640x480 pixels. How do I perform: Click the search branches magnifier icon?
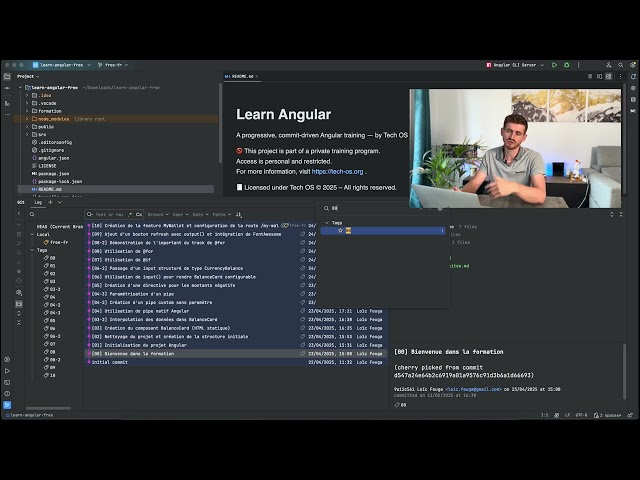point(32,214)
